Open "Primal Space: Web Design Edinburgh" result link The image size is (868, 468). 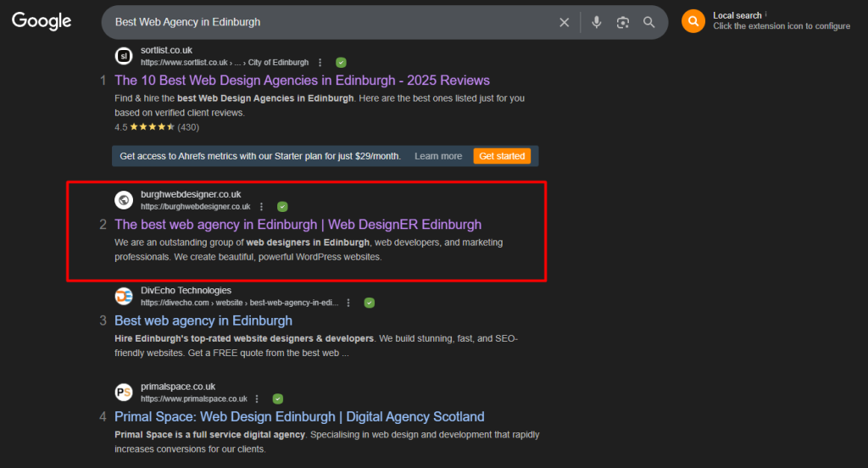click(299, 416)
